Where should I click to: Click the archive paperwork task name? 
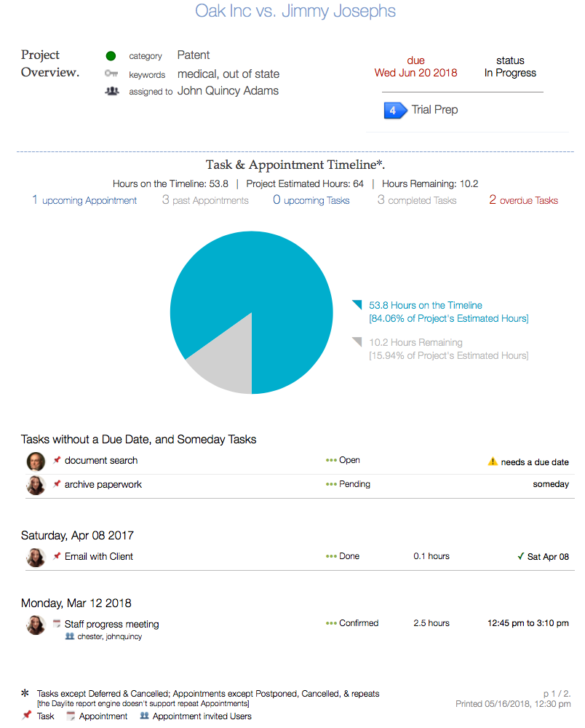point(103,484)
